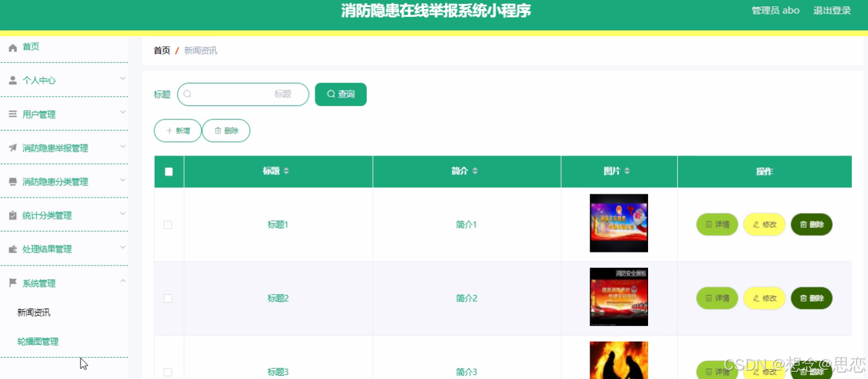868x379 pixels.
Task: Collapse the 系统管理 menu chevron
Action: pos(123,281)
